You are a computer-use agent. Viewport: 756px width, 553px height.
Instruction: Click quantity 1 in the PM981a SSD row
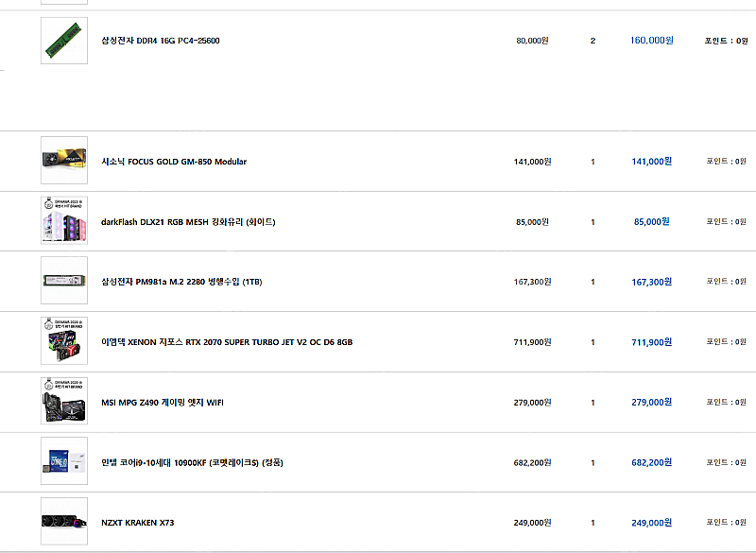(593, 282)
